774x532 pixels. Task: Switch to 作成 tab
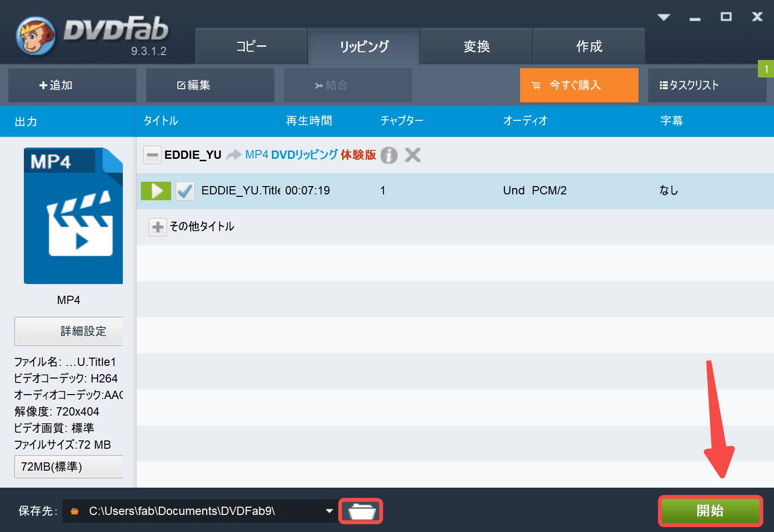tap(589, 46)
